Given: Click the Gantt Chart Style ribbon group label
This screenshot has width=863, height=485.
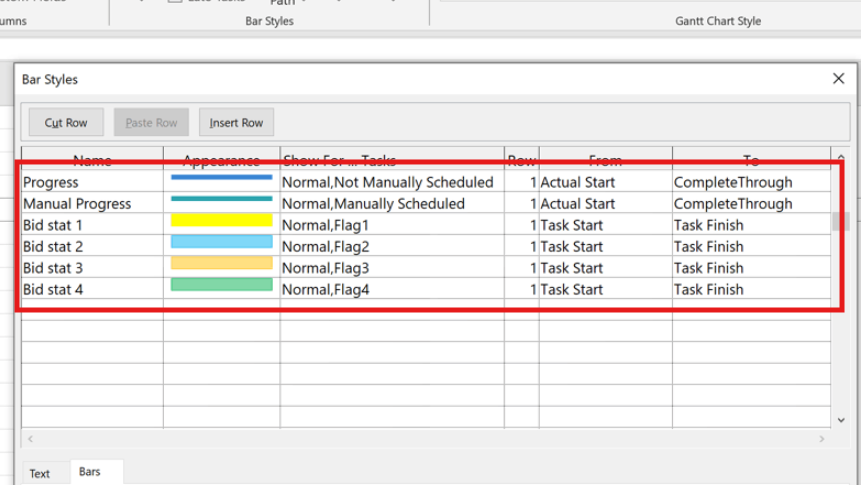Looking at the screenshot, I should 718,21.
